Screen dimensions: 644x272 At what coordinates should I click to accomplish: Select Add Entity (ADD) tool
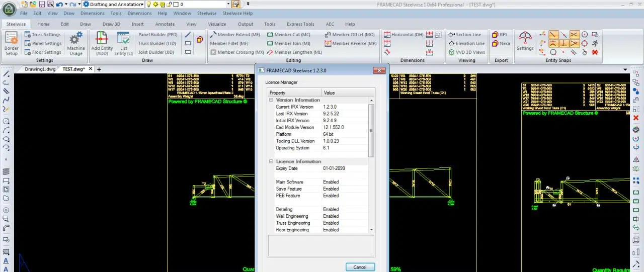[102, 43]
